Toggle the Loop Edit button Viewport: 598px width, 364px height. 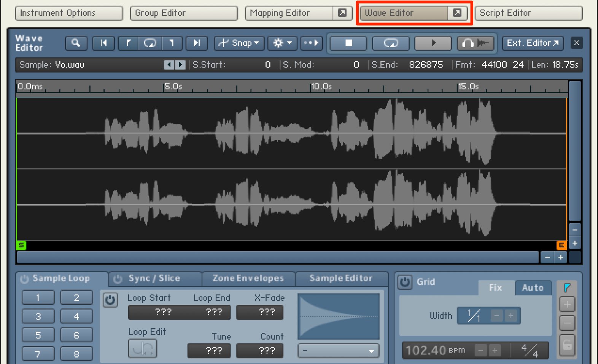point(143,348)
